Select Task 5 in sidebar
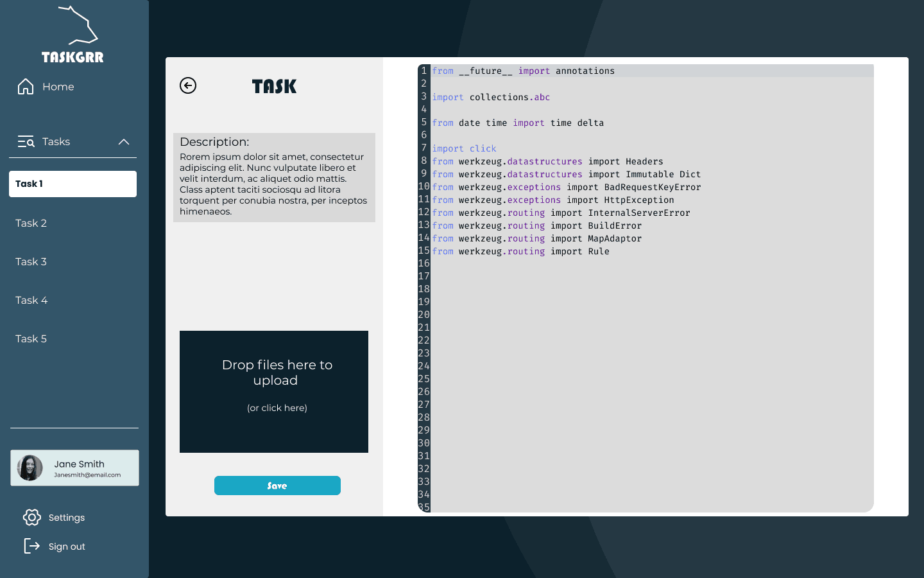924x578 pixels. click(x=31, y=338)
